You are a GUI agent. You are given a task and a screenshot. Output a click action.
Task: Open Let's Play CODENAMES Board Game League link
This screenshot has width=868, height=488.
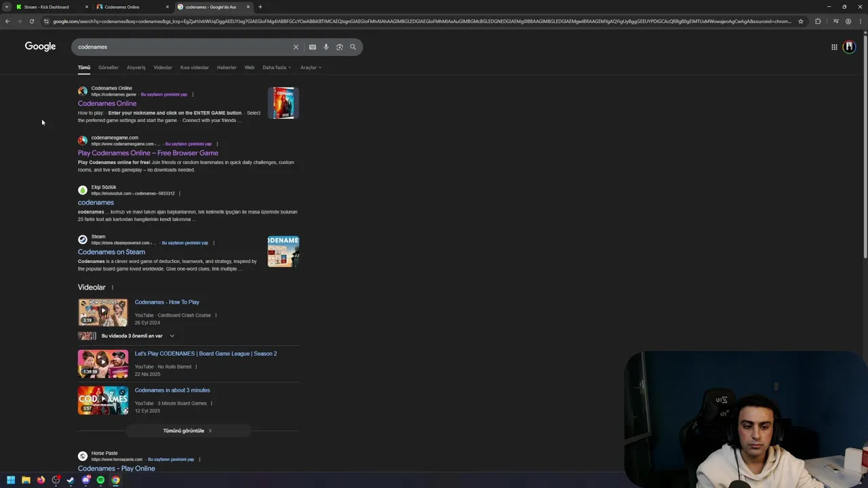[205, 354]
